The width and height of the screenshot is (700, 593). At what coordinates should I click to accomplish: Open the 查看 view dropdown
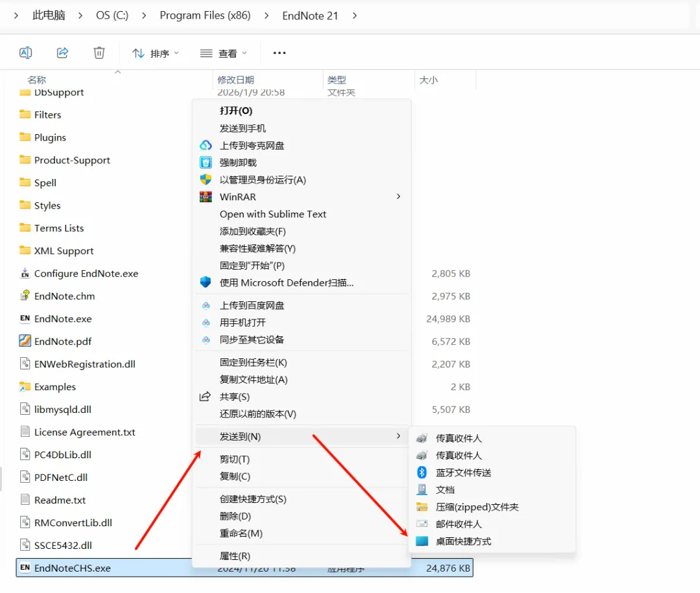tap(223, 54)
